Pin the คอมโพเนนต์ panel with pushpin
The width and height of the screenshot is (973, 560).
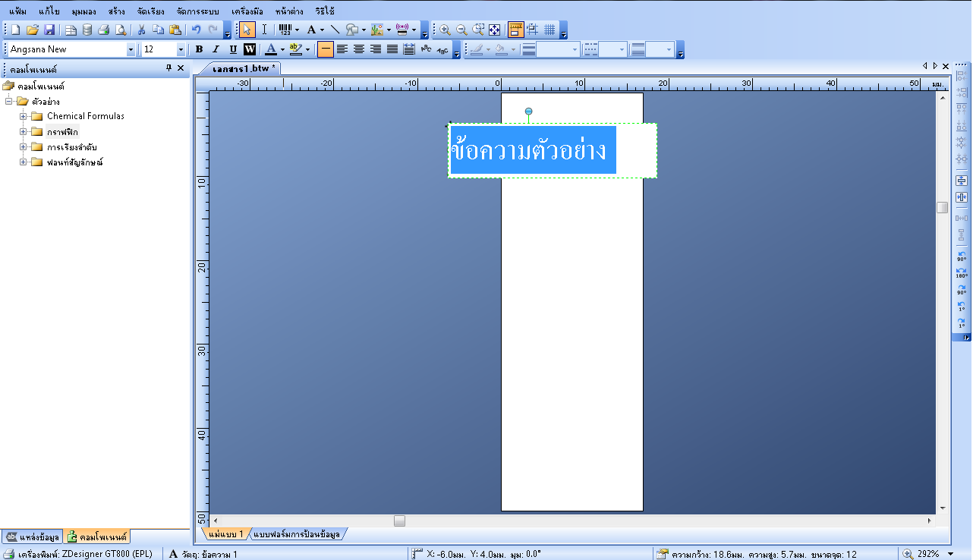(168, 68)
